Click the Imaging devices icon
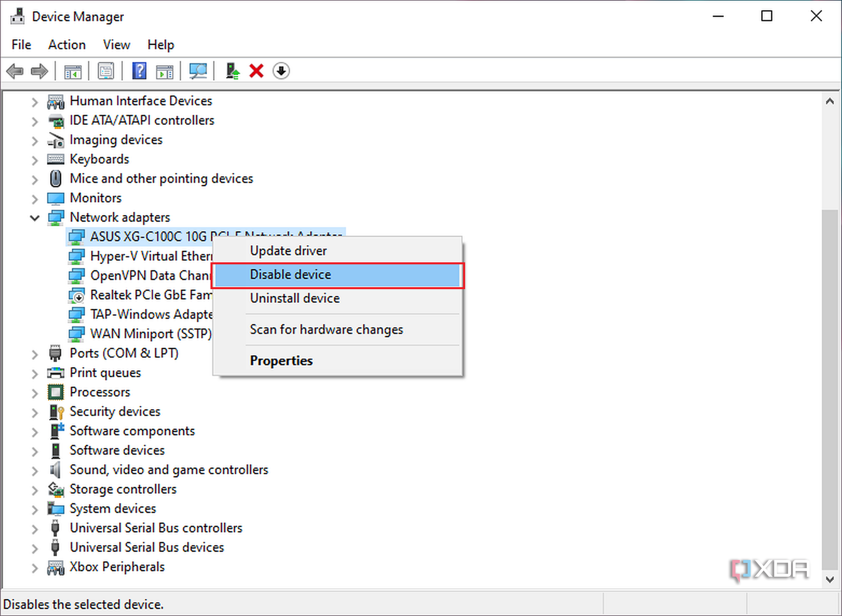 click(x=56, y=140)
